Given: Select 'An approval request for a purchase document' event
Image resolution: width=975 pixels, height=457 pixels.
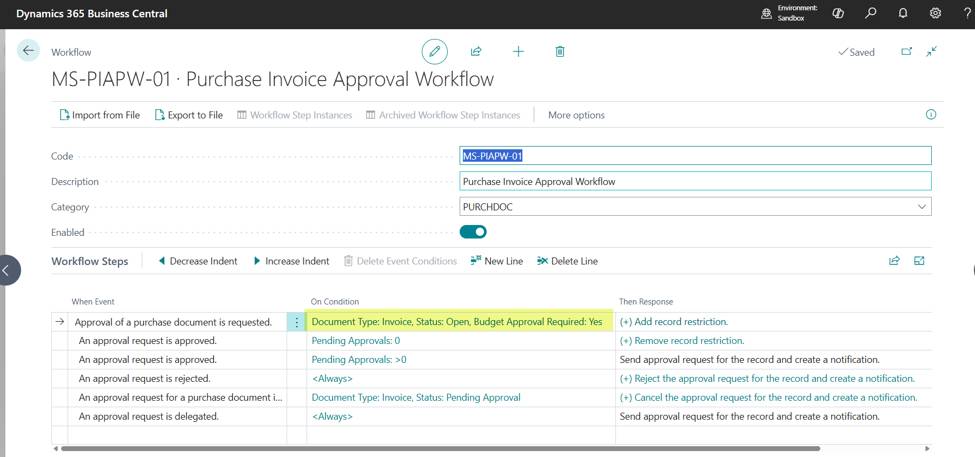Looking at the screenshot, I should 180,397.
